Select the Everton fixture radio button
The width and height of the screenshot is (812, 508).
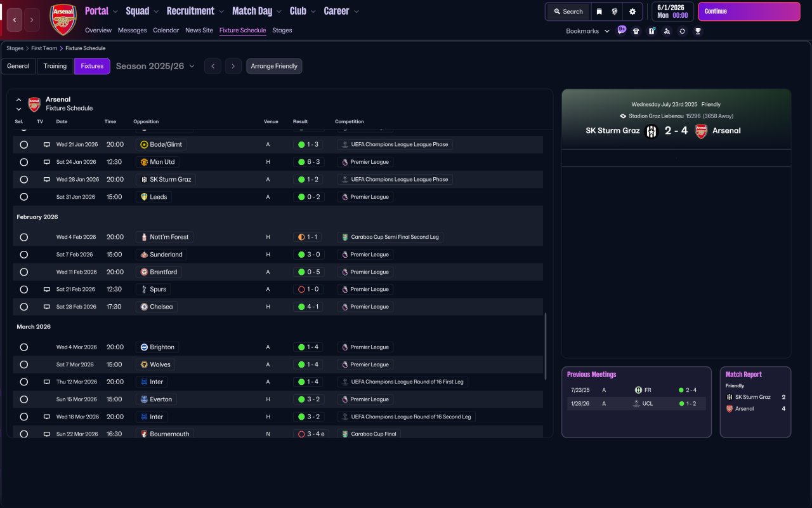(24, 399)
